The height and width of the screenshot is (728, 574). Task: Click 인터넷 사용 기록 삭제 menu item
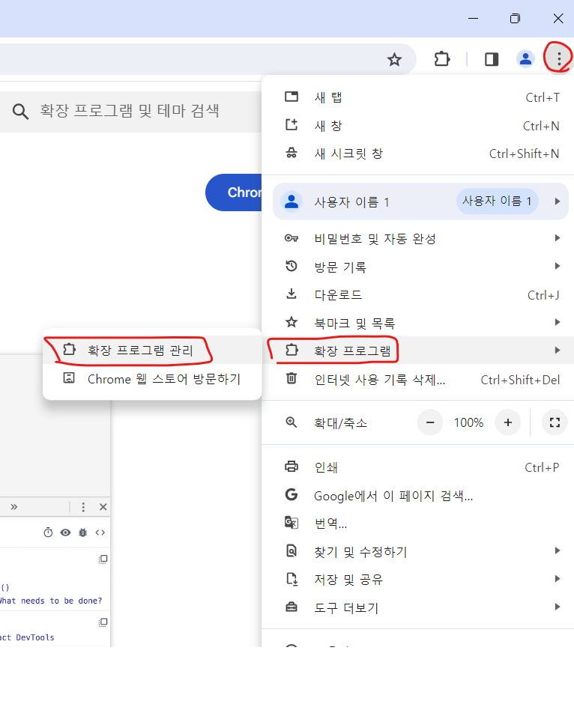418,379
